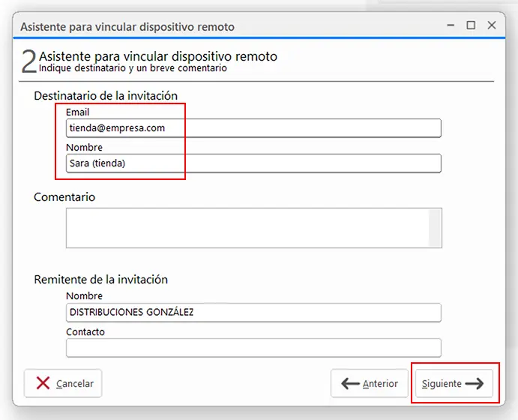The image size is (518, 420).
Task: Click the Siguiente button
Action: click(x=454, y=383)
